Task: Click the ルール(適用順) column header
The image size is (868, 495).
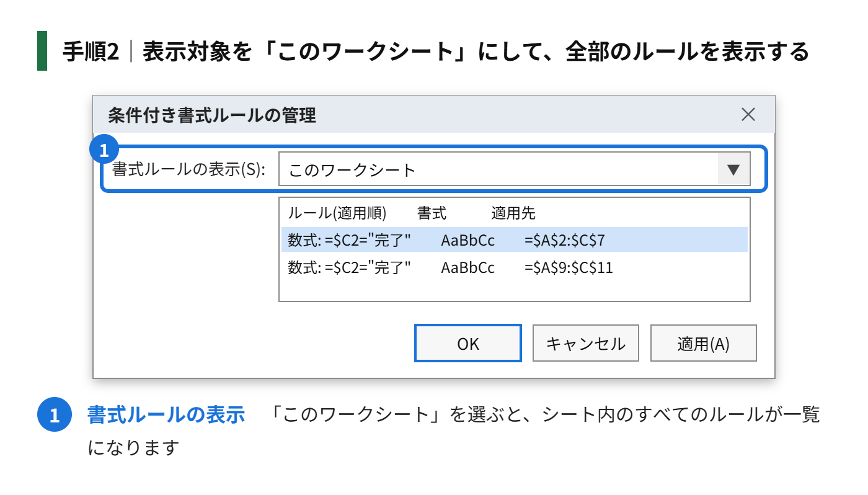Action: point(337,213)
